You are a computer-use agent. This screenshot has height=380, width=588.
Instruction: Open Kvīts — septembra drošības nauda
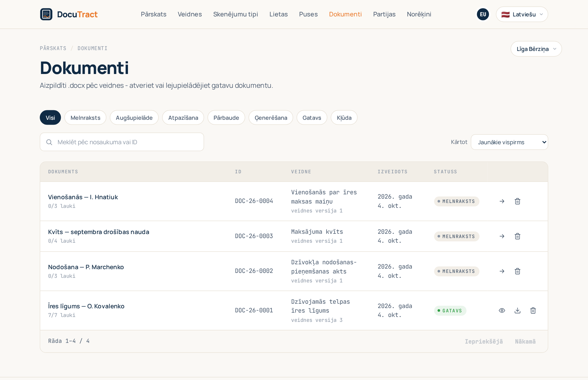pyautogui.click(x=99, y=232)
